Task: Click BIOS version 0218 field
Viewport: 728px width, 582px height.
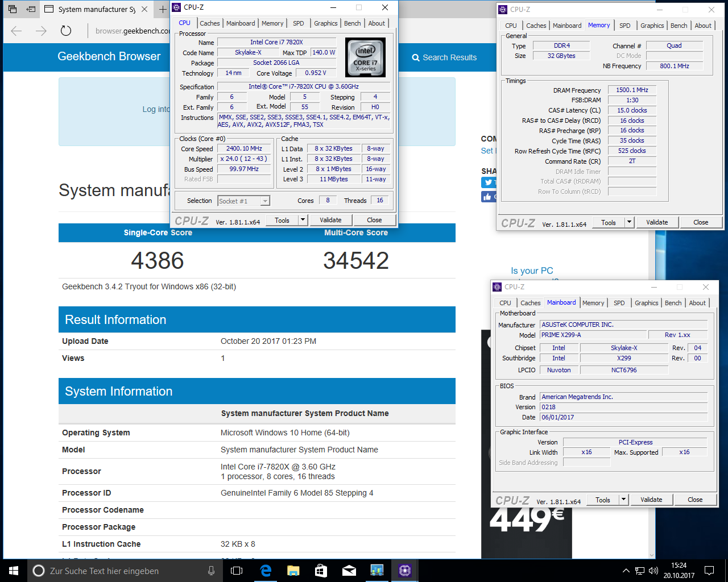Action: pyautogui.click(x=623, y=407)
